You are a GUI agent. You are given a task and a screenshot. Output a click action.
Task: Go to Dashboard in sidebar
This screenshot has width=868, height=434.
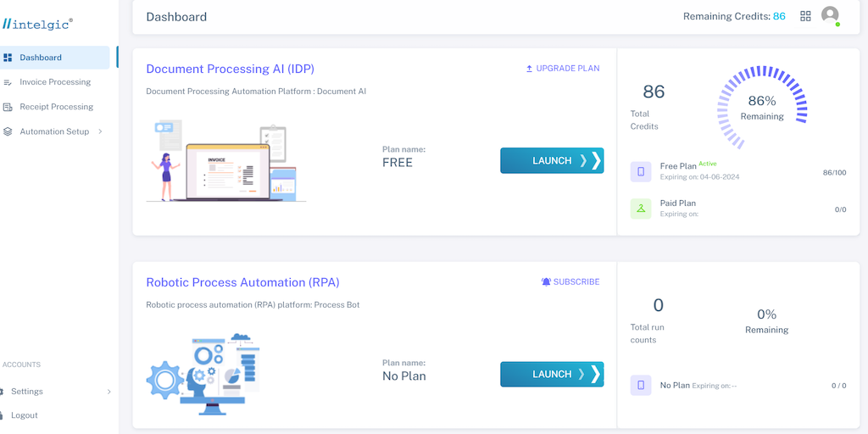(55, 58)
